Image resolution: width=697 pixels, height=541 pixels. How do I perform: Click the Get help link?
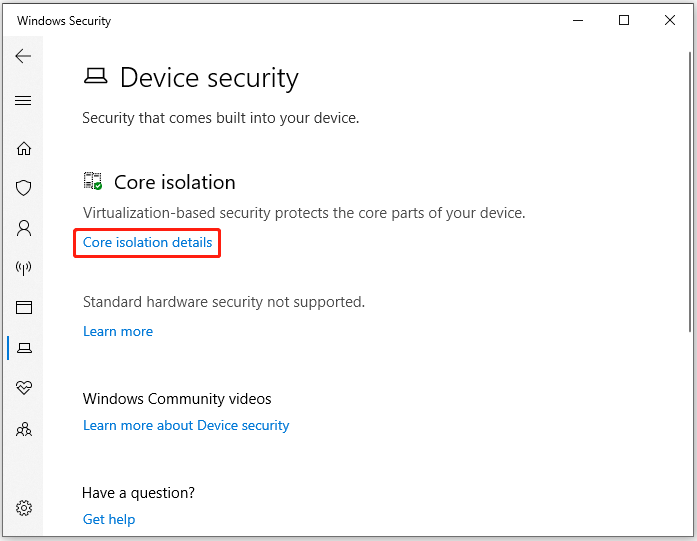pyautogui.click(x=109, y=519)
